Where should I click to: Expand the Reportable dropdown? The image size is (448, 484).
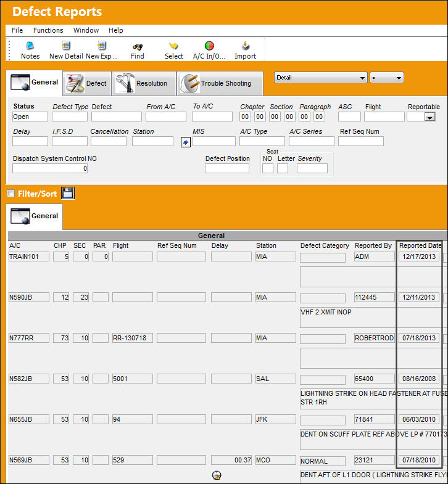pos(429,117)
